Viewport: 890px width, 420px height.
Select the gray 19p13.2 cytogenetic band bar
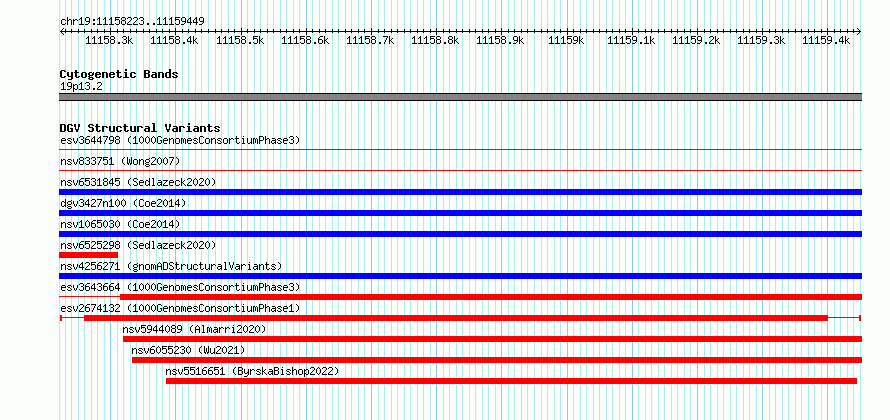coord(460,97)
